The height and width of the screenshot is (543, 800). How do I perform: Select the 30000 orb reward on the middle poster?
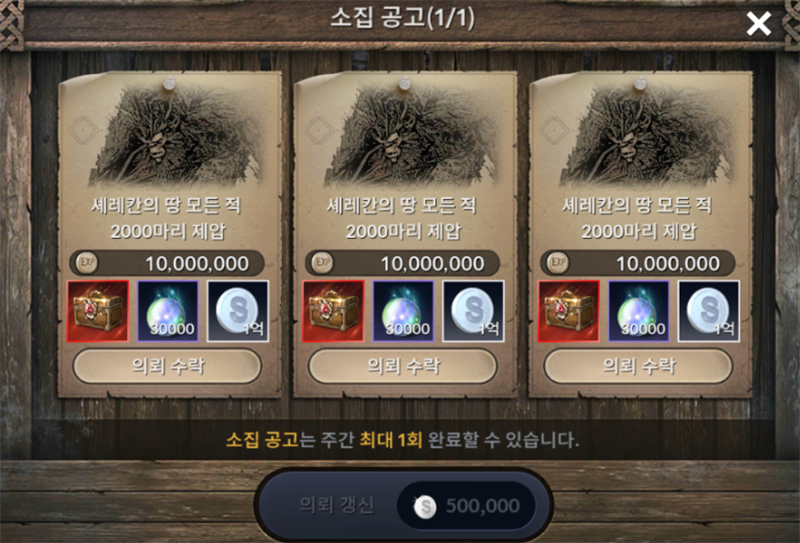[404, 311]
